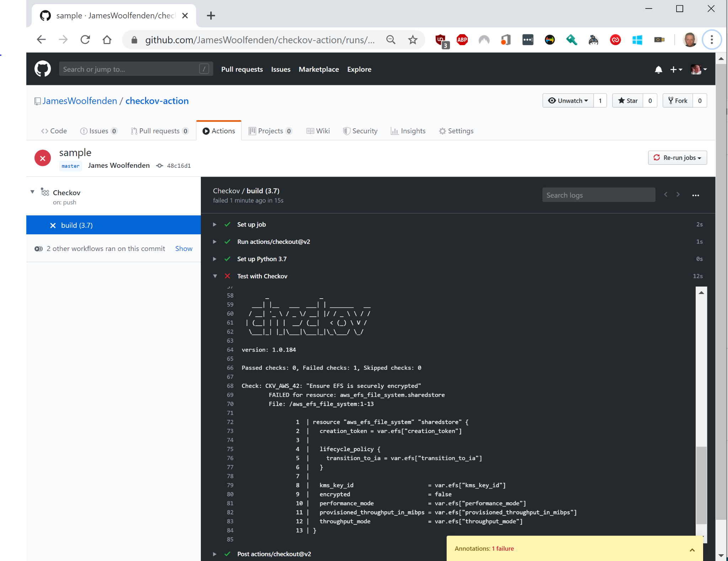Click the Search or jump to field
The image size is (728, 561).
tap(136, 69)
